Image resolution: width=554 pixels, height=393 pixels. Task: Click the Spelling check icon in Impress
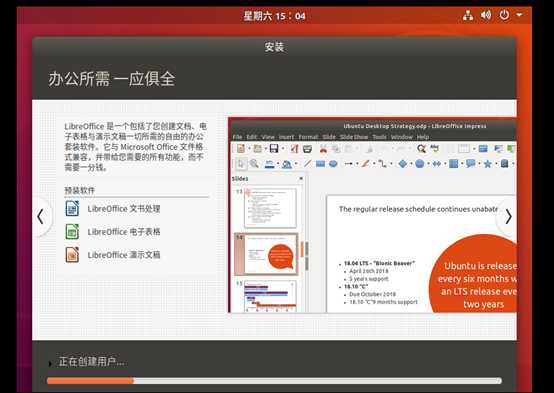[x=434, y=149]
